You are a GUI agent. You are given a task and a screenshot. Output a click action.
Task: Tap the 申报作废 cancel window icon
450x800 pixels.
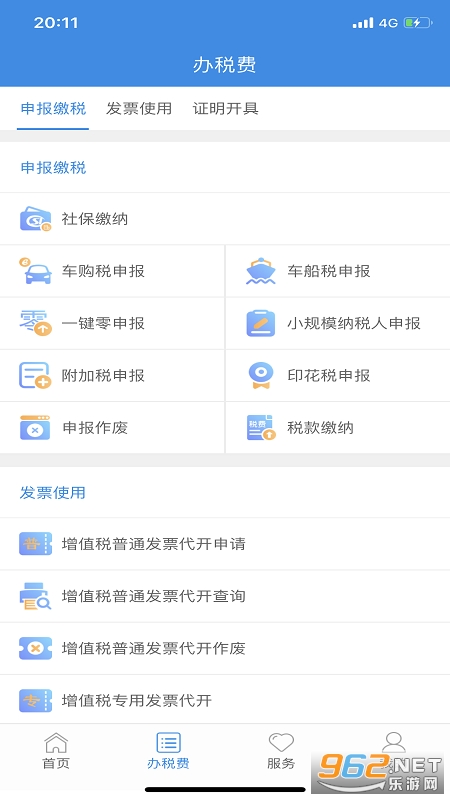tap(35, 428)
